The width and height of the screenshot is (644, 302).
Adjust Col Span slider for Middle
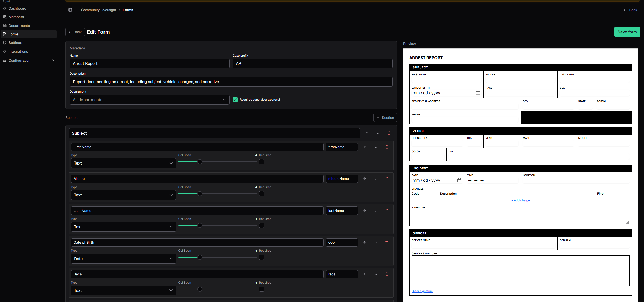pos(200,194)
